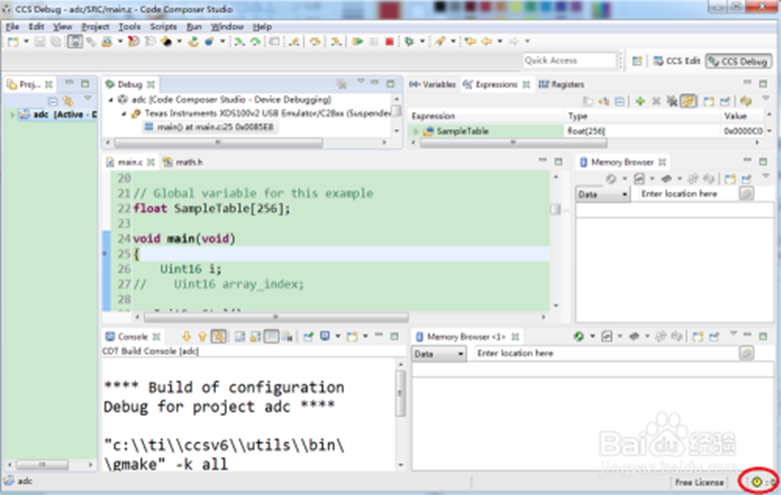Screen dimensions: 781x495
Task: Expand the SampleTable expression row
Action: pos(416,131)
